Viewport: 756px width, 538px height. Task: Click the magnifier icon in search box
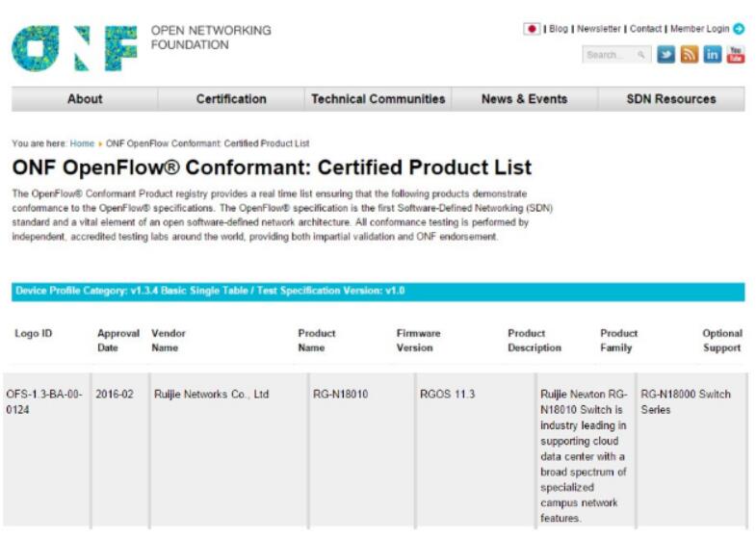(642, 56)
